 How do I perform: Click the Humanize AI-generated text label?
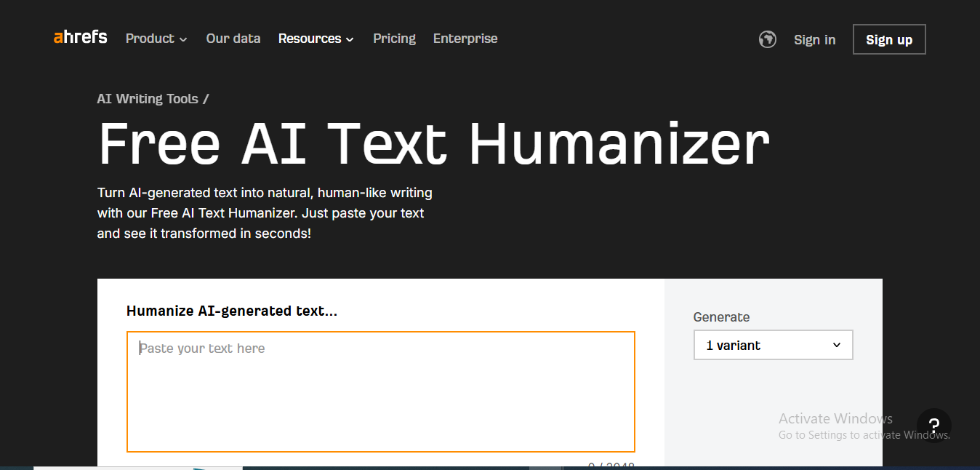pos(232,311)
